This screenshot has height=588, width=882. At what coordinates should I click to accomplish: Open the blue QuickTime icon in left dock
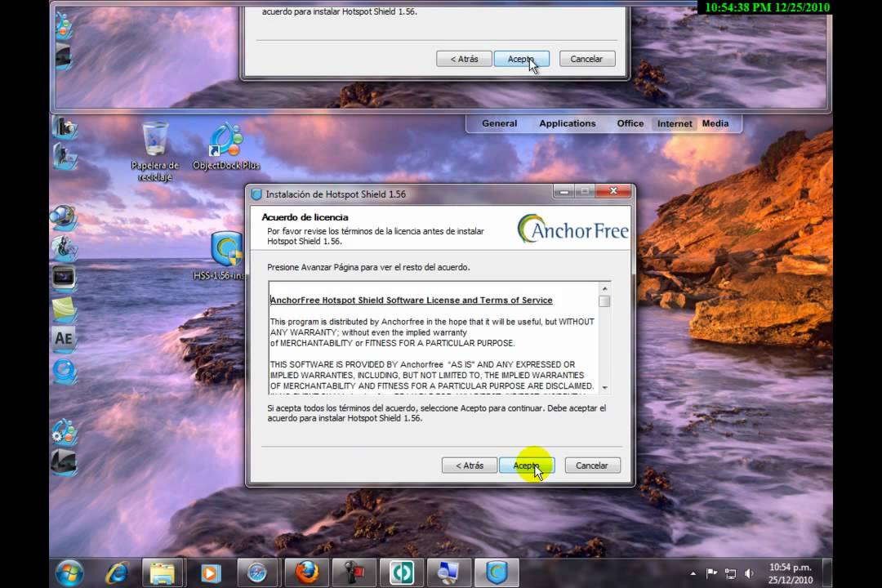click(65, 372)
